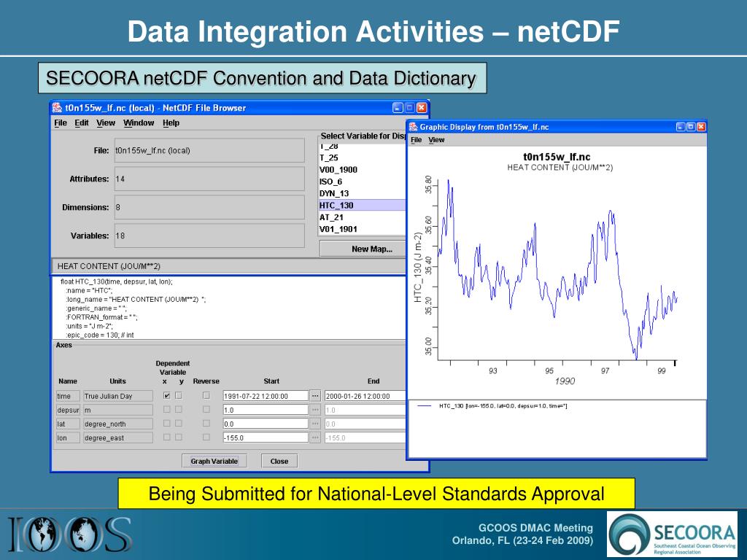Toggle y dependent variable checkbox for lat

click(x=179, y=423)
